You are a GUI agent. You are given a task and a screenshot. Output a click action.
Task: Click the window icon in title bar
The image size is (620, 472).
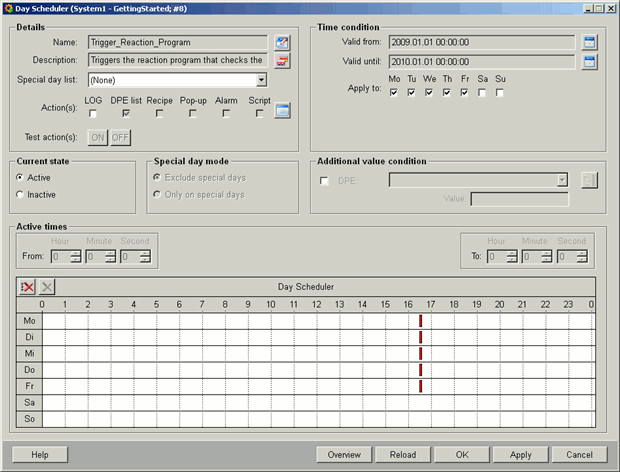8,7
